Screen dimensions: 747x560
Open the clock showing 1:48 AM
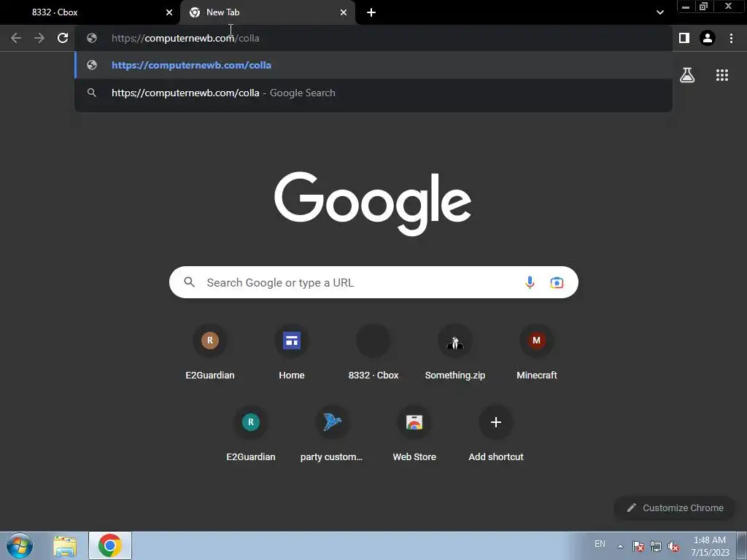coord(710,546)
